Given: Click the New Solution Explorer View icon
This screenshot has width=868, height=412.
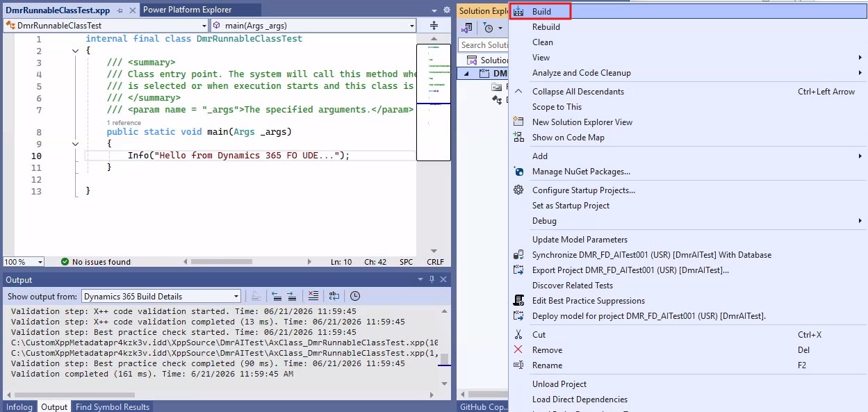Looking at the screenshot, I should 518,122.
